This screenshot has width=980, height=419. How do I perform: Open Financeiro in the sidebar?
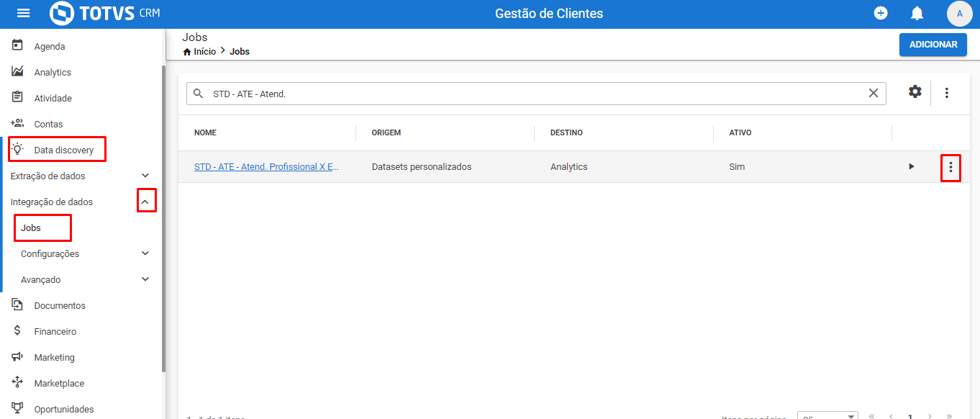pyautogui.click(x=55, y=331)
